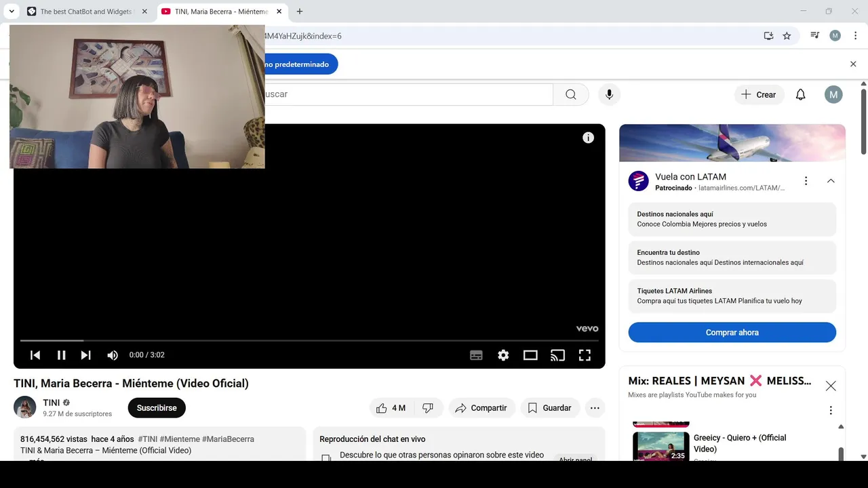Close the ChatBot and Widgets tab
868x488 pixels.
pyautogui.click(x=144, y=12)
